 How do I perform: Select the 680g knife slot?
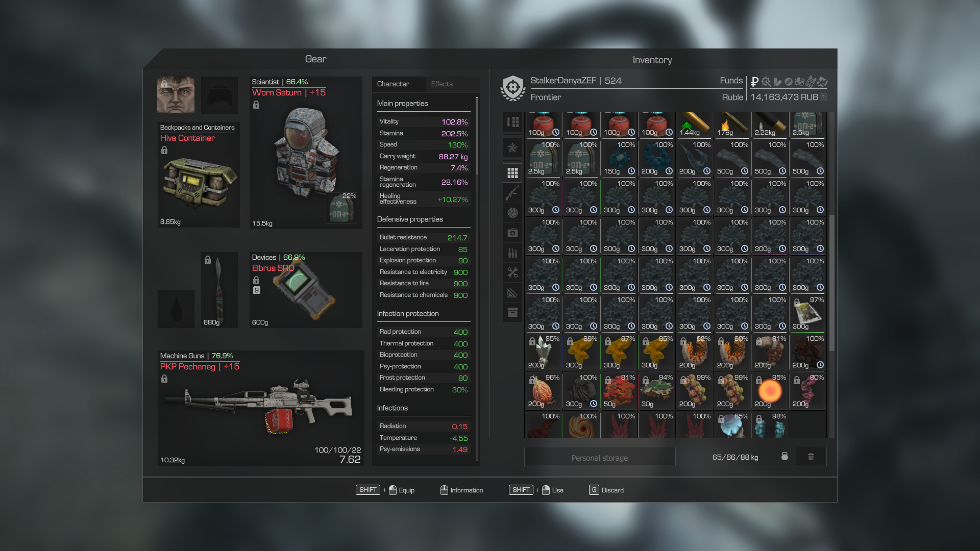(219, 290)
